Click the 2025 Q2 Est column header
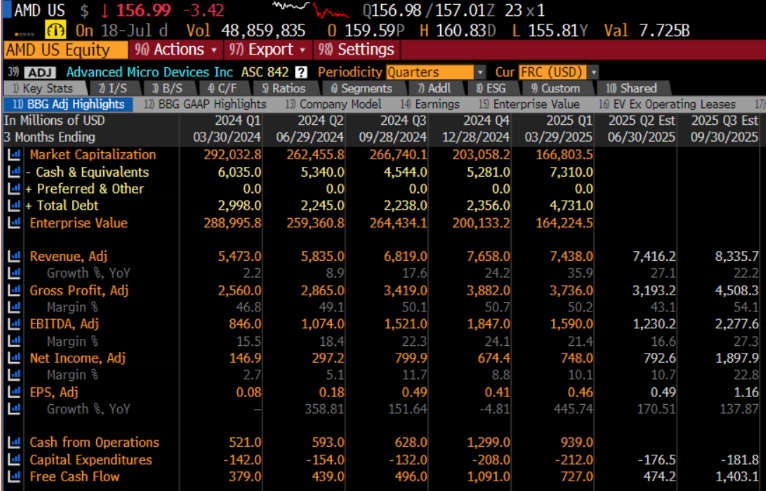Viewport: 766px width, 491px height. coord(642,120)
